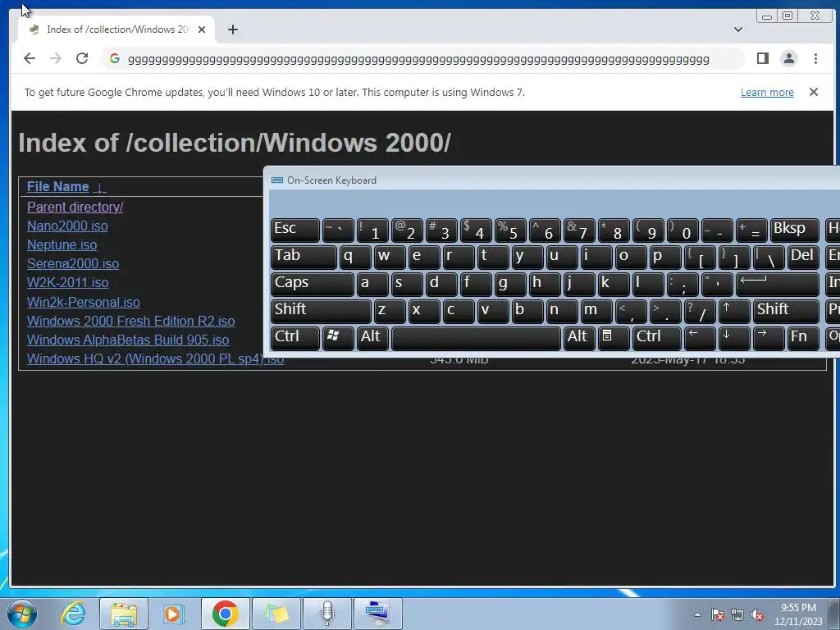Click the context menu key on keyboard
The width and height of the screenshot is (840, 630).
coord(613,338)
